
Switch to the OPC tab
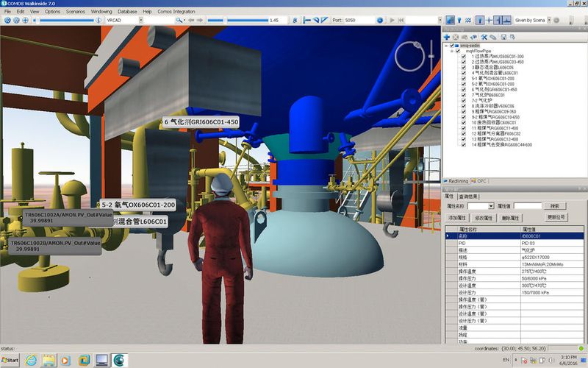pyautogui.click(x=482, y=180)
